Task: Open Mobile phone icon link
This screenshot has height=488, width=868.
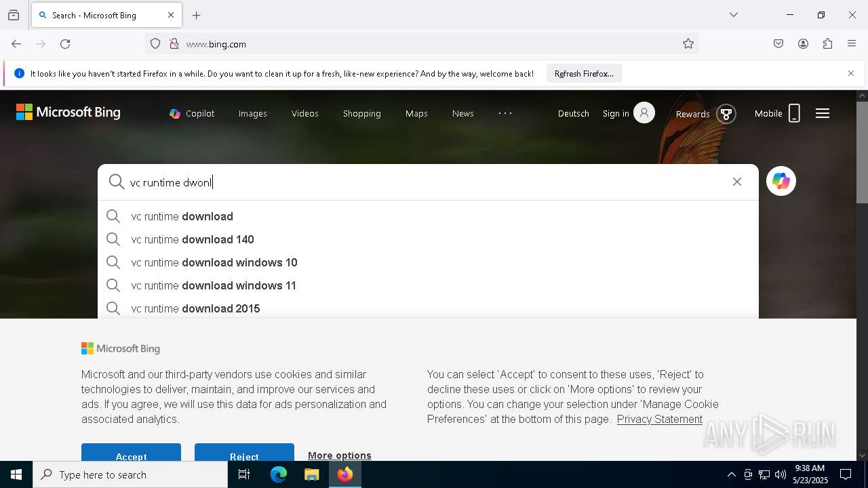Action: click(x=794, y=113)
